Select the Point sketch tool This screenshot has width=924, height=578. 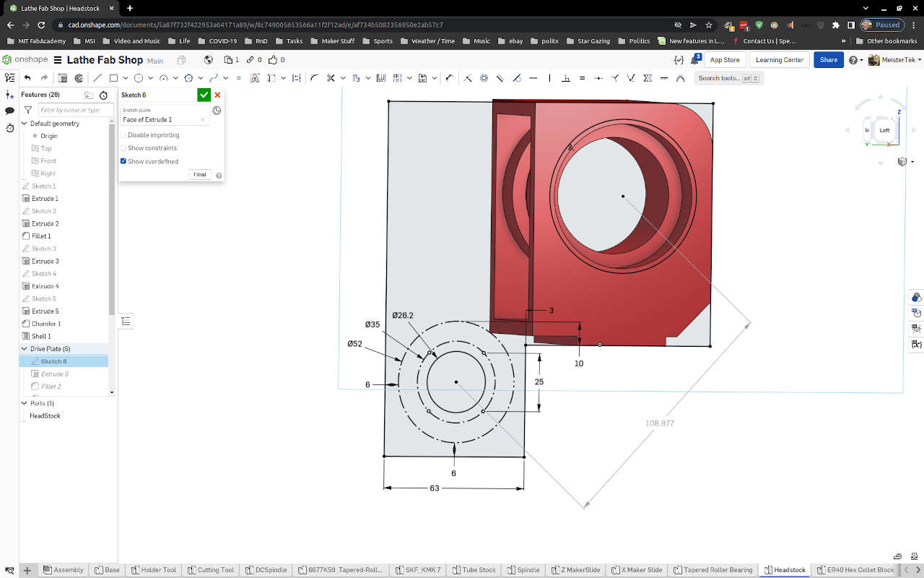click(238, 78)
